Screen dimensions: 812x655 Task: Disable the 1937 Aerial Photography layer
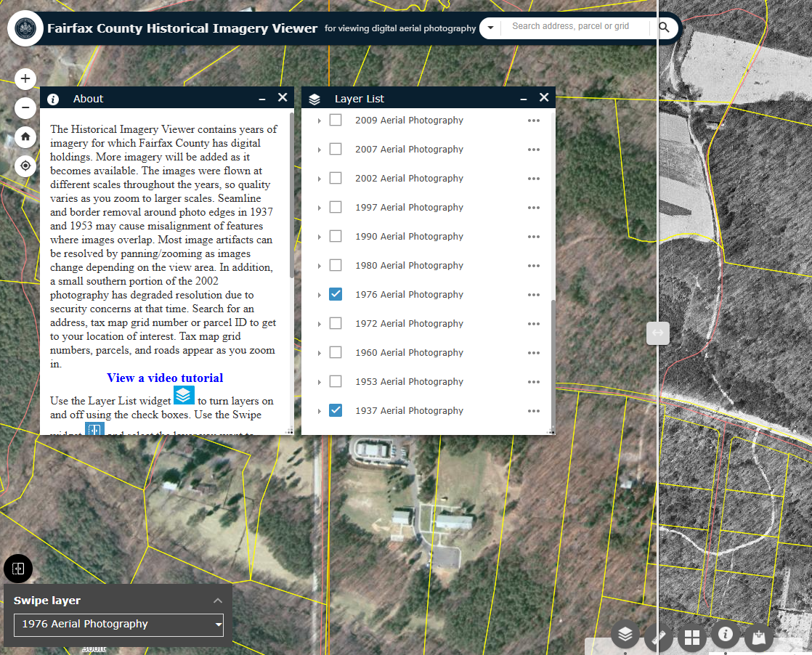tap(336, 410)
